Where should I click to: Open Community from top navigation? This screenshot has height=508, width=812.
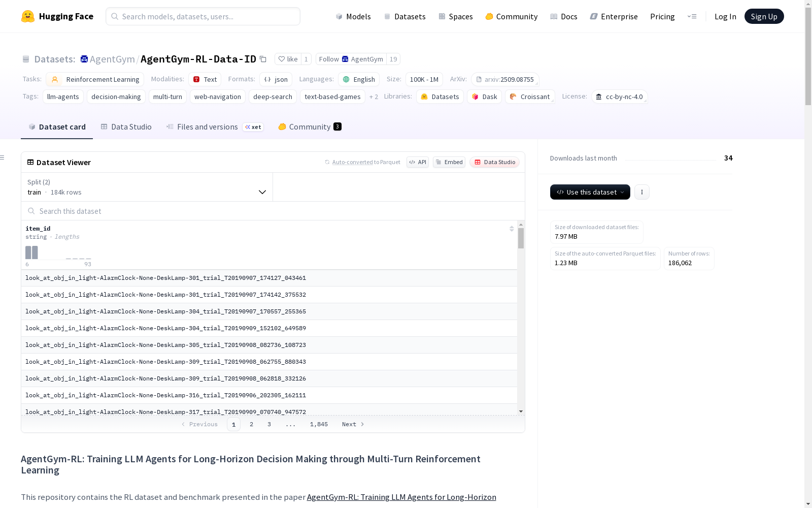tap(511, 16)
